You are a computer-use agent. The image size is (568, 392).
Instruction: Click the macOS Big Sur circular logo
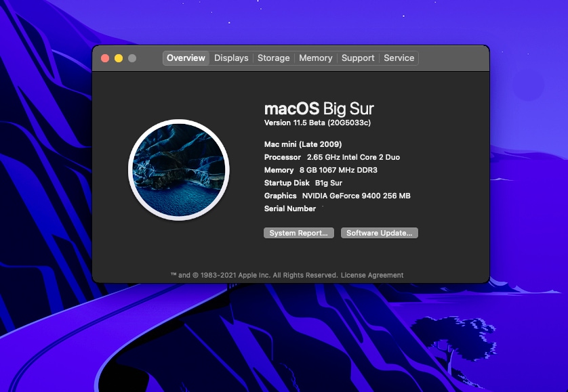coord(178,170)
